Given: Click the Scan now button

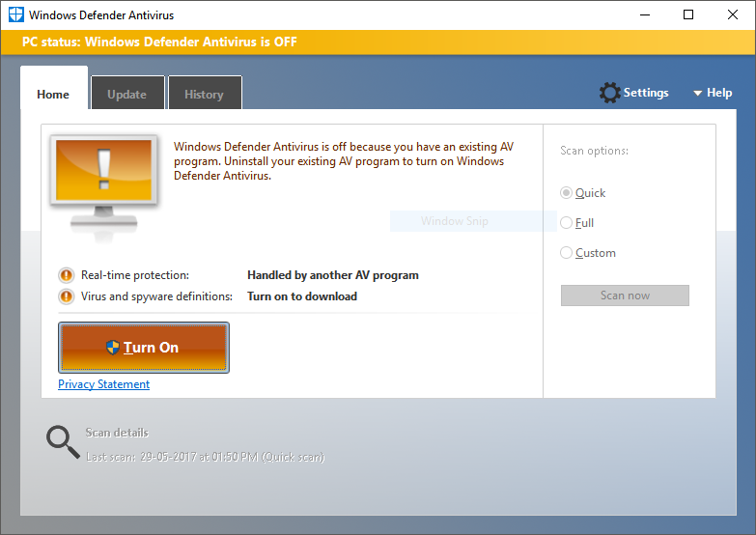Looking at the screenshot, I should coord(625,296).
